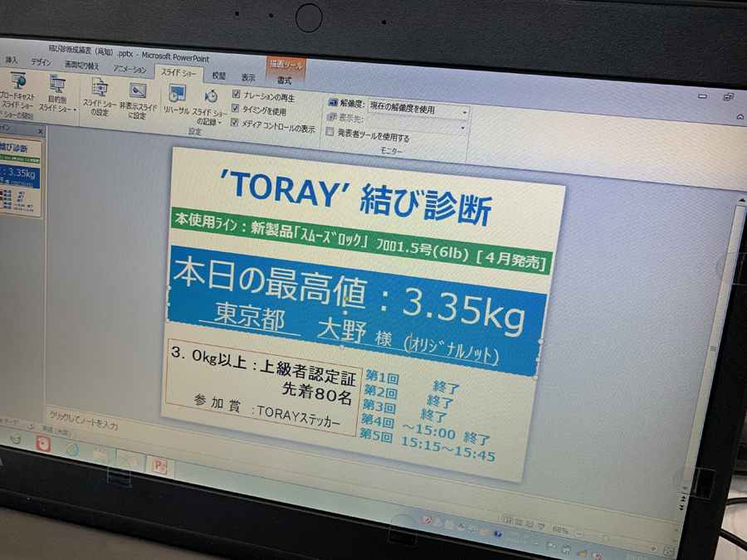
Task: Select the slide 1 thumbnail
Action: coord(21,178)
